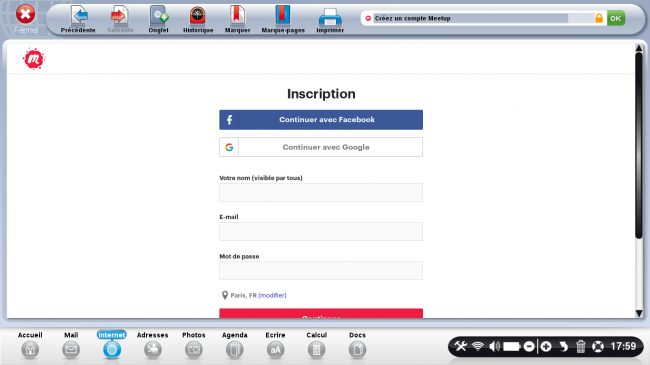Click the Wi-Fi status icon

478,346
